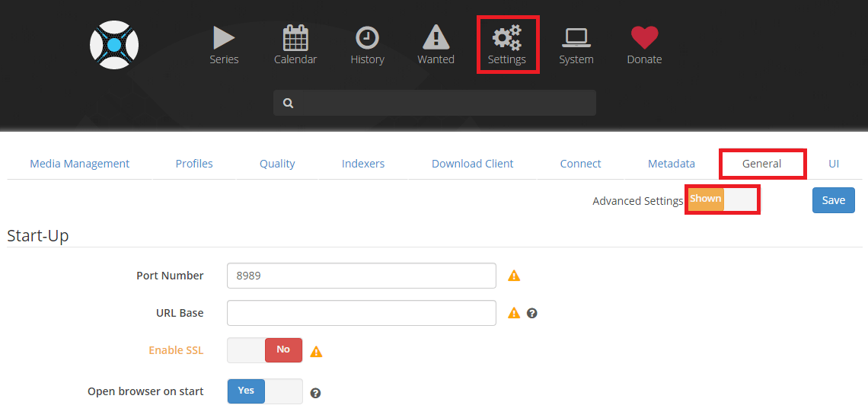Click into the Port Number field

tap(361, 276)
